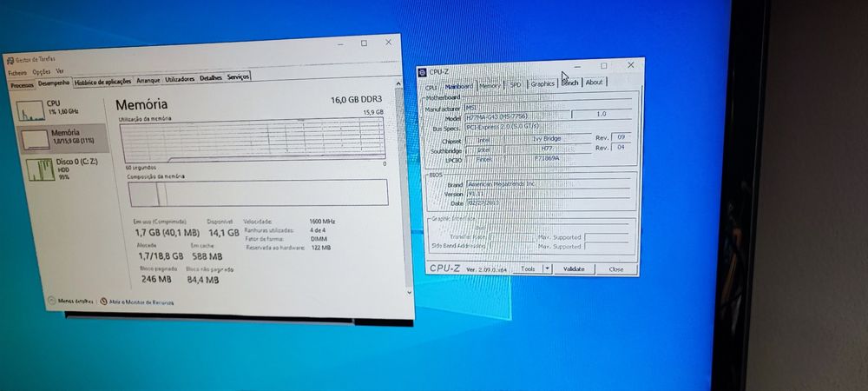Switch to the Utilizadores tab
Image resolution: width=868 pixels, height=391 pixels.
(x=180, y=79)
